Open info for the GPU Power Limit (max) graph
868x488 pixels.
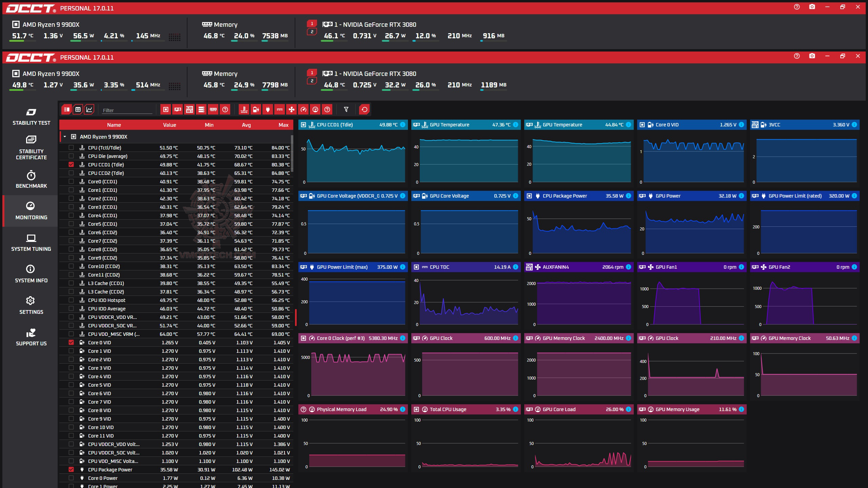[x=402, y=267]
